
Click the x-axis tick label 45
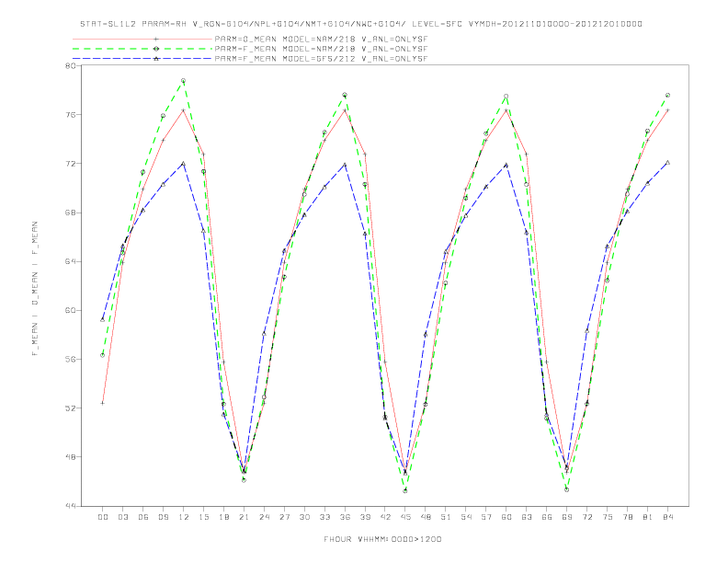click(x=405, y=517)
